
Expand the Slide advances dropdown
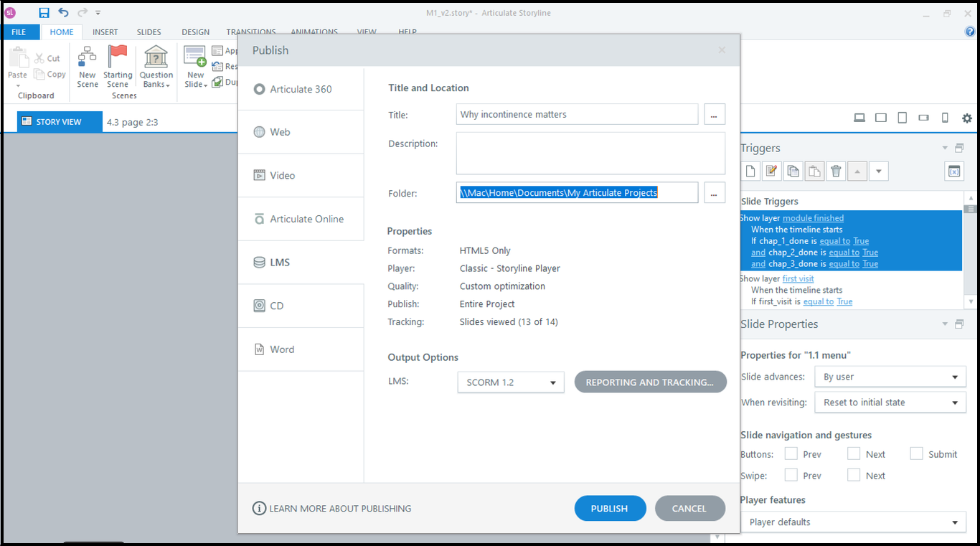(890, 377)
